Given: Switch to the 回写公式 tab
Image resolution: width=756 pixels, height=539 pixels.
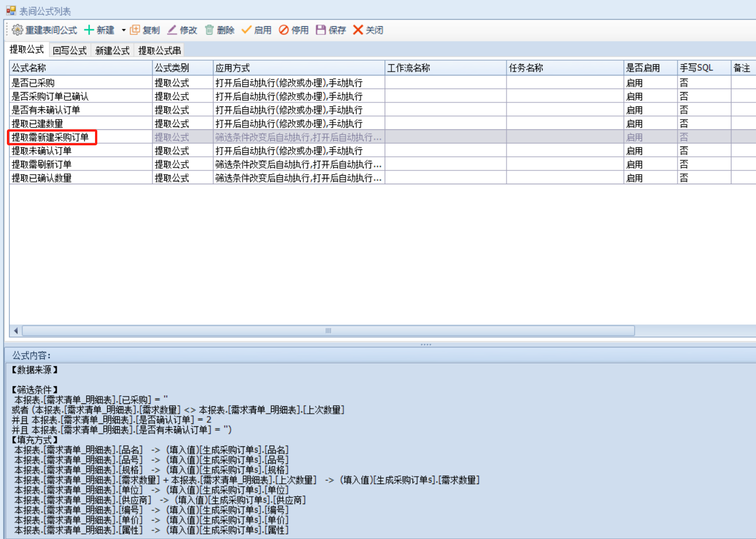Looking at the screenshot, I should (69, 50).
